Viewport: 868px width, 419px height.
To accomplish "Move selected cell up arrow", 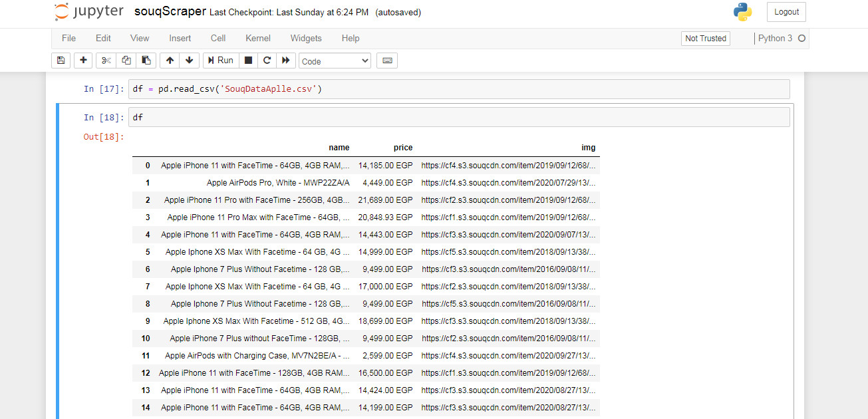I will click(170, 61).
